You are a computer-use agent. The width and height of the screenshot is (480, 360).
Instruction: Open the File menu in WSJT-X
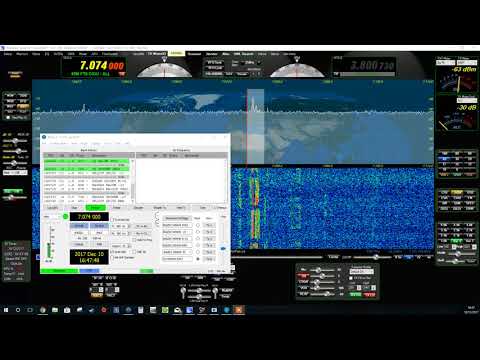[x=44, y=143]
